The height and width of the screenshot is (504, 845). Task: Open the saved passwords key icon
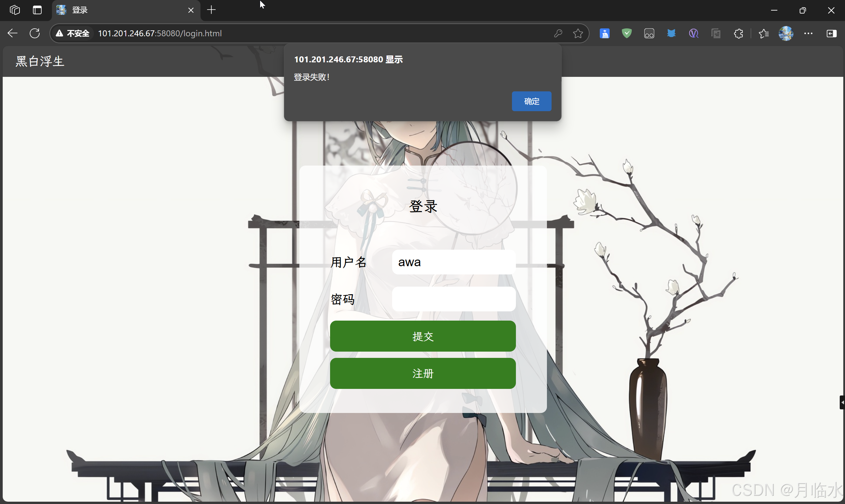tap(558, 33)
